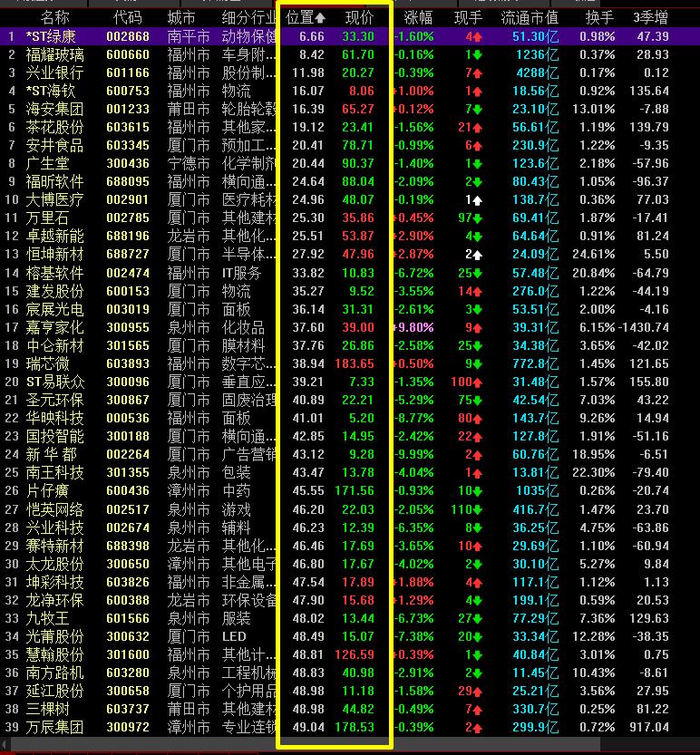700x755 pixels.
Task: Click the 3季增 column header
Action: 651,18
